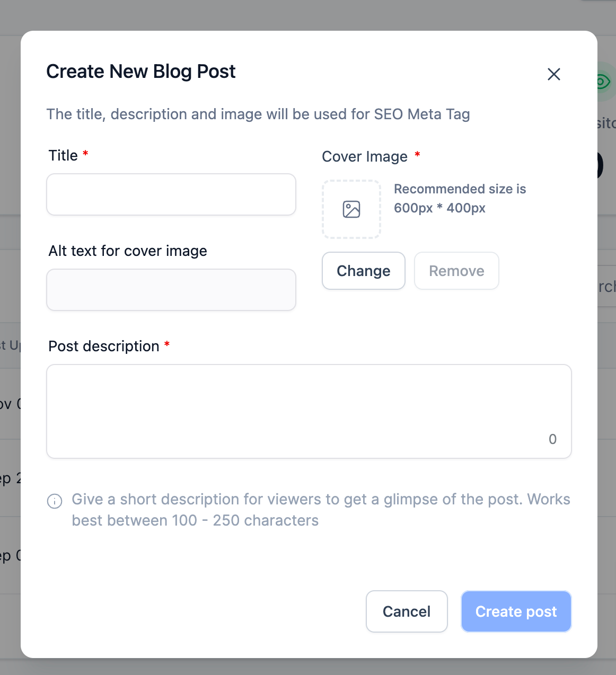This screenshot has width=616, height=675.
Task: Click the Cover Image label
Action: pos(365,157)
